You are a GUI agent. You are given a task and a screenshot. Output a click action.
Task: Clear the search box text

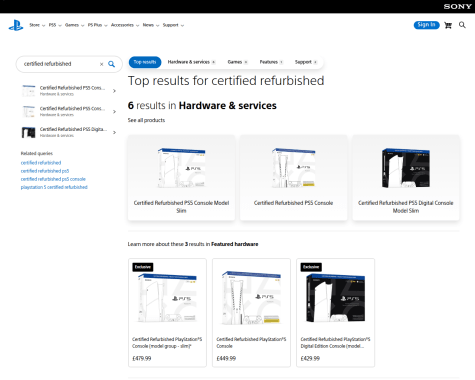pos(101,64)
